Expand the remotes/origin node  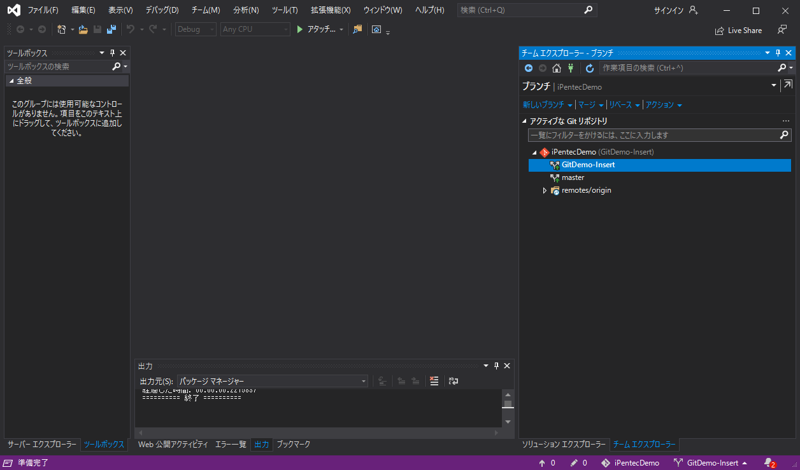[x=544, y=190]
